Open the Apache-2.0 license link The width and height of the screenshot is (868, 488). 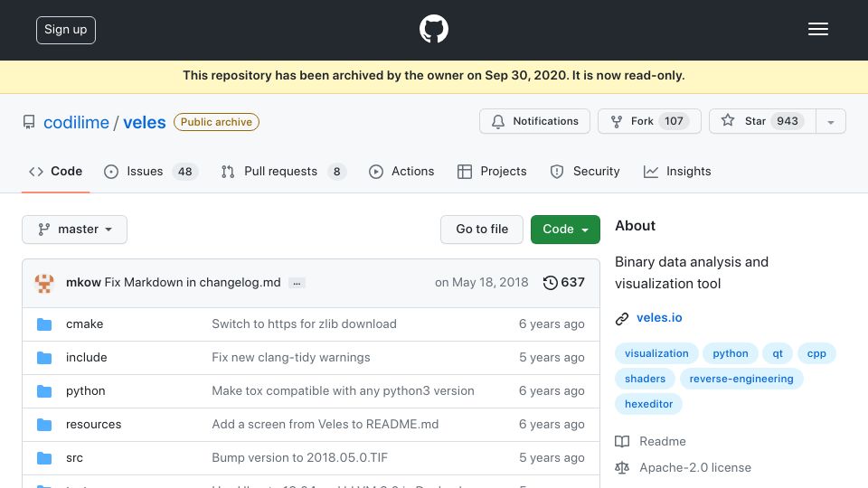coord(695,467)
